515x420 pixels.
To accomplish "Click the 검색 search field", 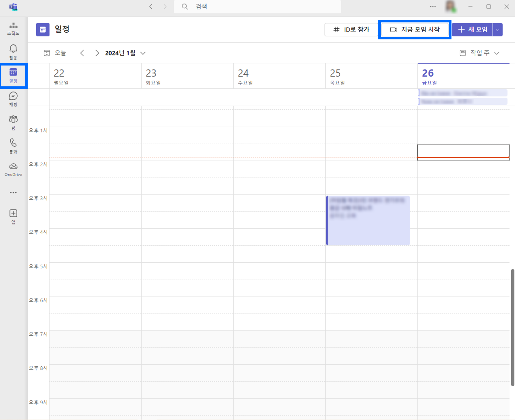I will point(257,7).
